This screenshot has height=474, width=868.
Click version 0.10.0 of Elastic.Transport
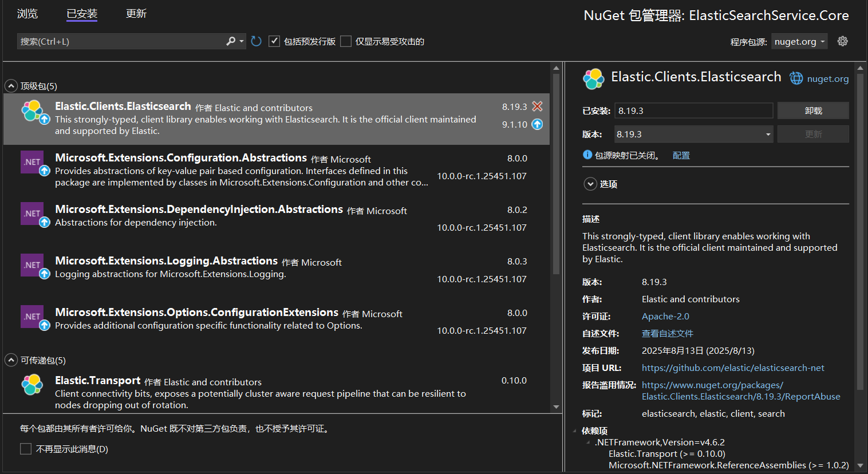(514, 380)
